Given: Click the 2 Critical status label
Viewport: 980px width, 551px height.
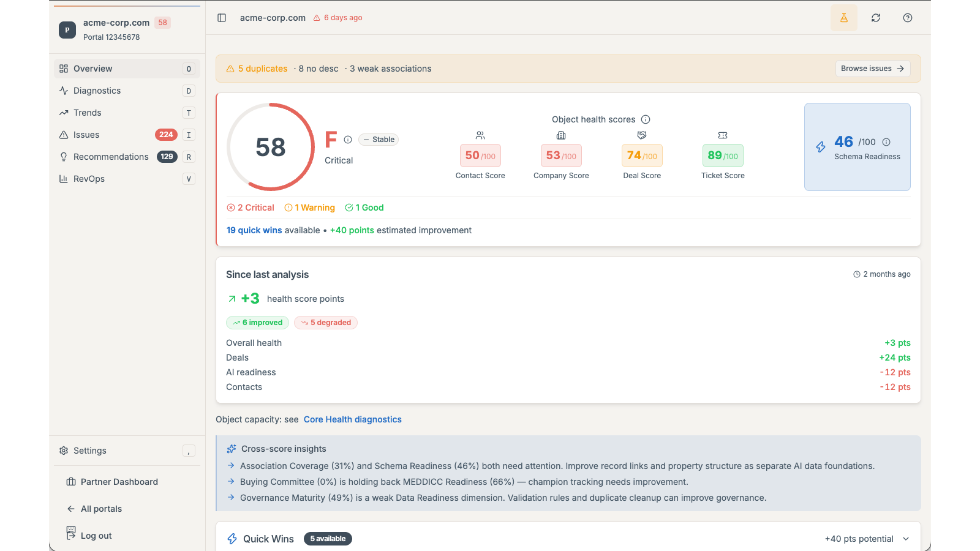Looking at the screenshot, I should tap(251, 208).
